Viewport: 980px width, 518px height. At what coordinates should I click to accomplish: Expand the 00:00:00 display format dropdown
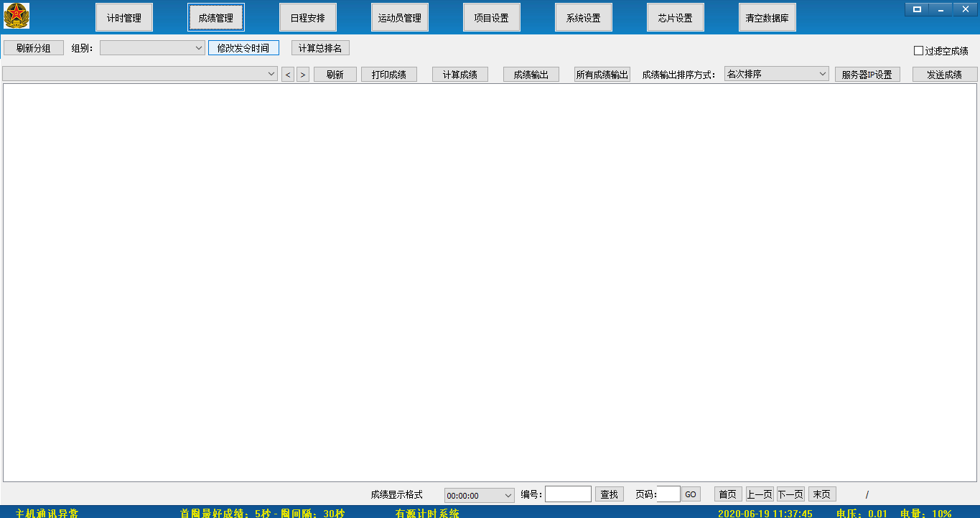tap(480, 496)
